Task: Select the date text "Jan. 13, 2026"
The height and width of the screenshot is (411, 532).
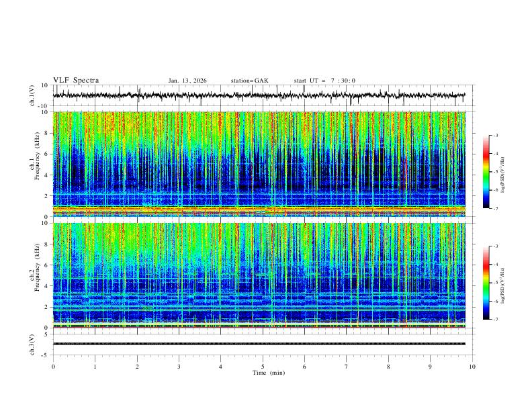Action: (187, 81)
